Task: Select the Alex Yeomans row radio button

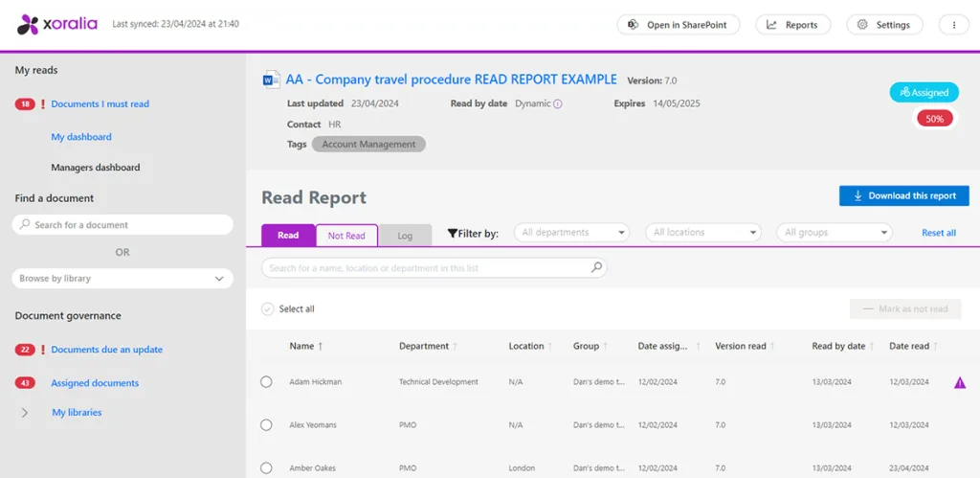Action: click(x=267, y=424)
